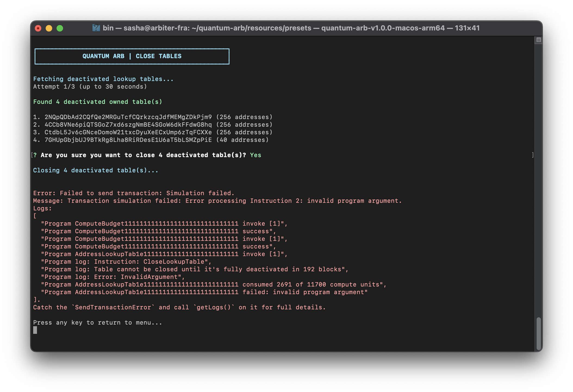Click the QUANTUM ARB | CLOSE TABLES banner
The height and width of the screenshot is (392, 573).
[x=132, y=56]
